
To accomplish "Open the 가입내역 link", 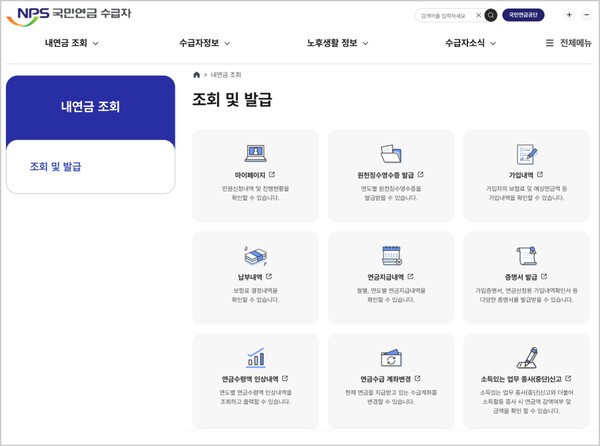I will point(521,175).
